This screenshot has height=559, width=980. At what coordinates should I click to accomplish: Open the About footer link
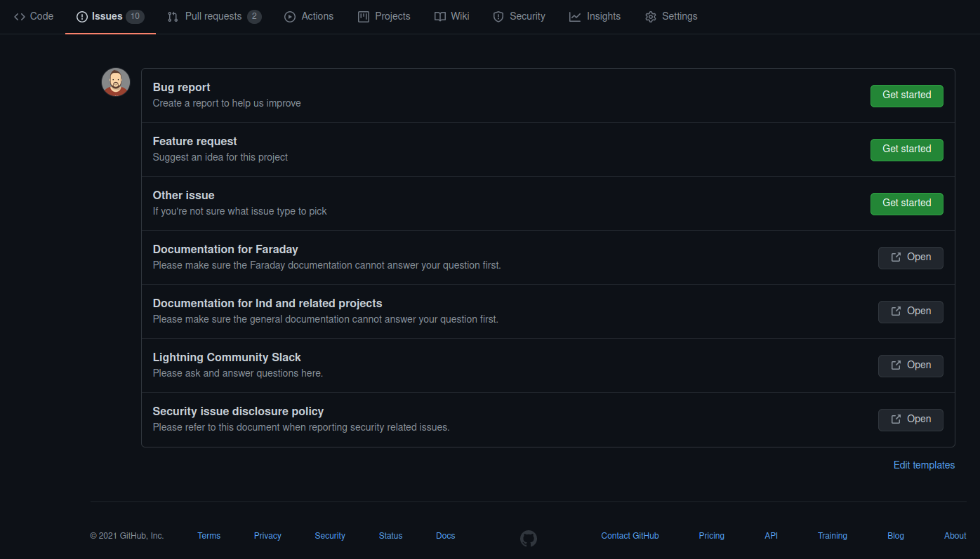[x=955, y=536]
